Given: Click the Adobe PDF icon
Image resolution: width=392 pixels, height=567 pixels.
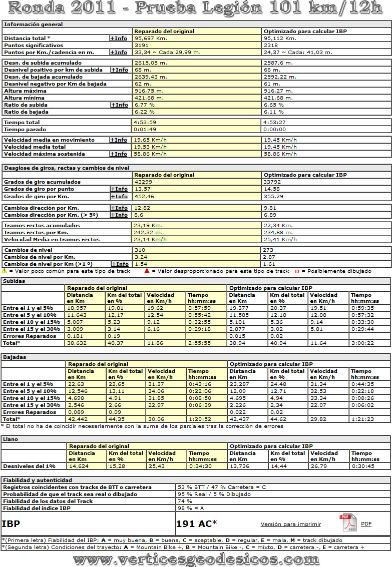Looking at the screenshot, I should (348, 523).
